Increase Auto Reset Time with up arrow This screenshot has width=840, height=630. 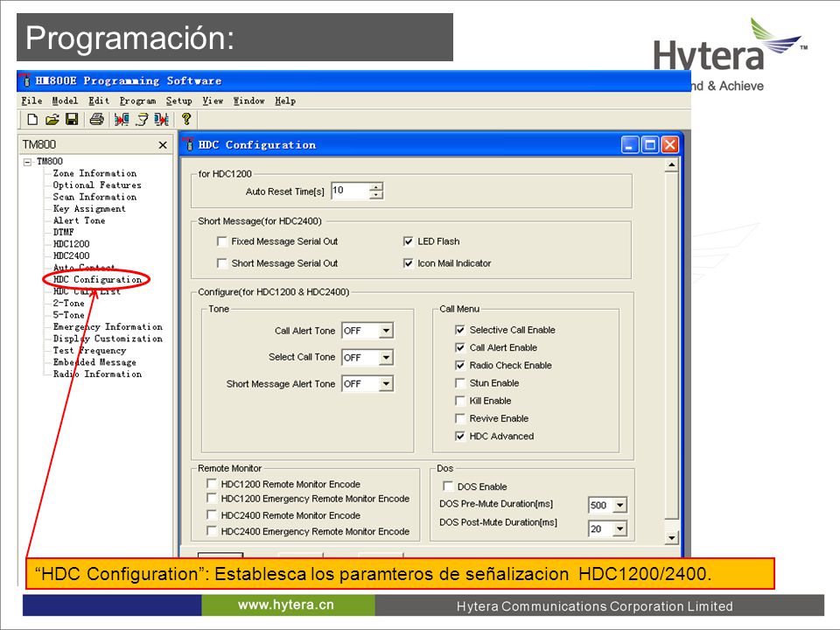376,186
